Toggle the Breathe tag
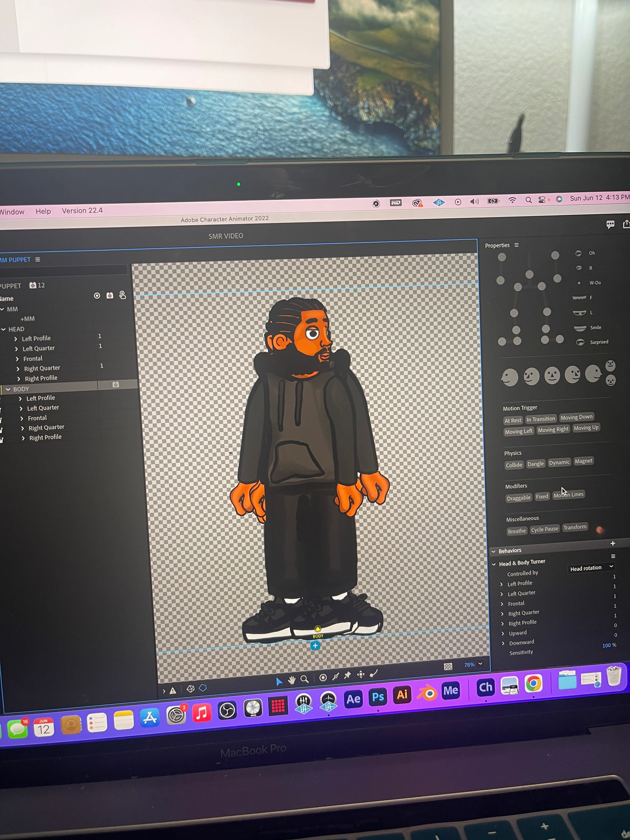The height and width of the screenshot is (840, 630). (x=516, y=531)
